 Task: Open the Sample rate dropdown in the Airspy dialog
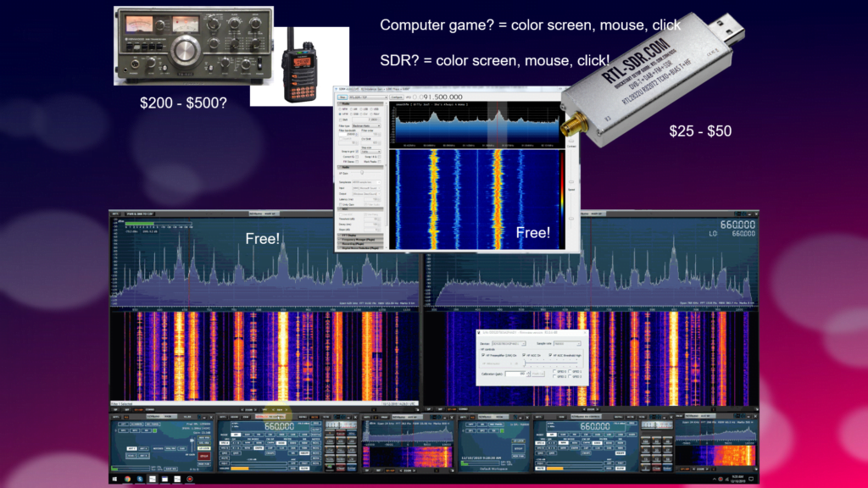tap(567, 344)
